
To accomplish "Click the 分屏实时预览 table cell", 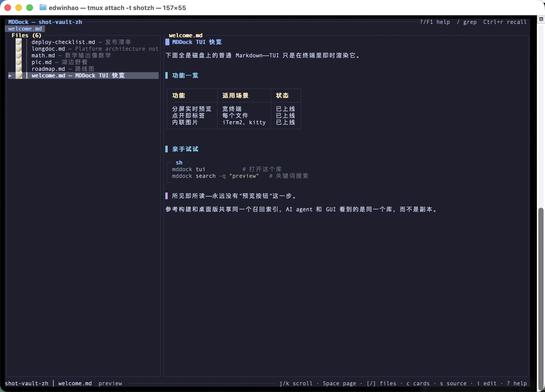I will [x=191, y=109].
